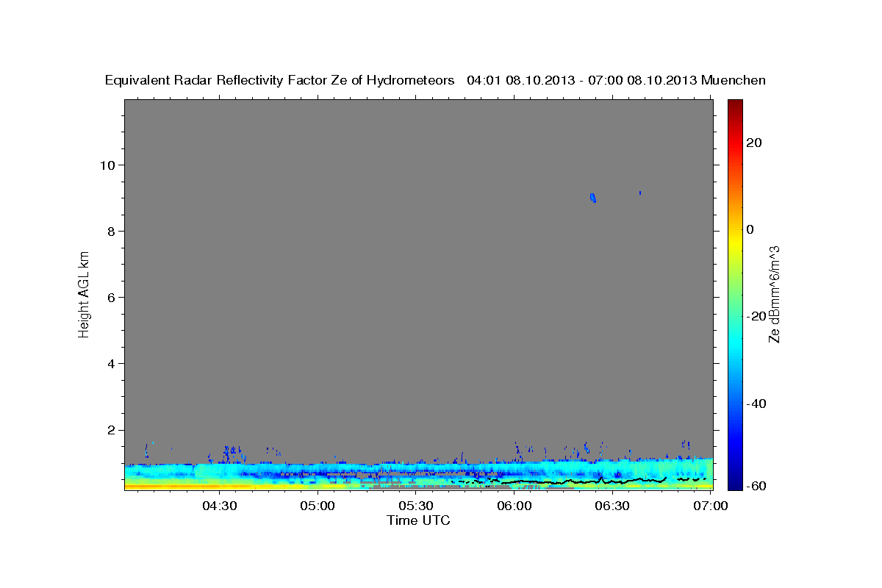Click the 05:30 time tick label

tap(416, 506)
